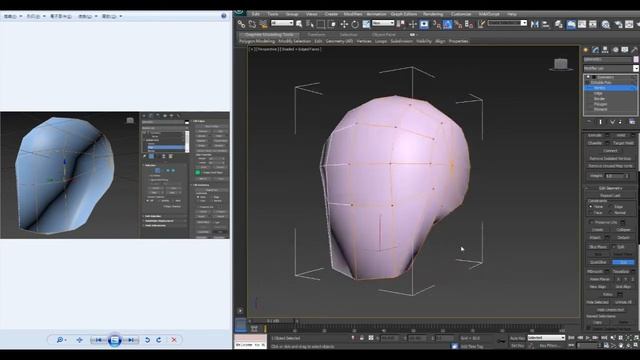Click Configure Modifier Sets icon below stack
This screenshot has width=640, height=360.
[632, 122]
